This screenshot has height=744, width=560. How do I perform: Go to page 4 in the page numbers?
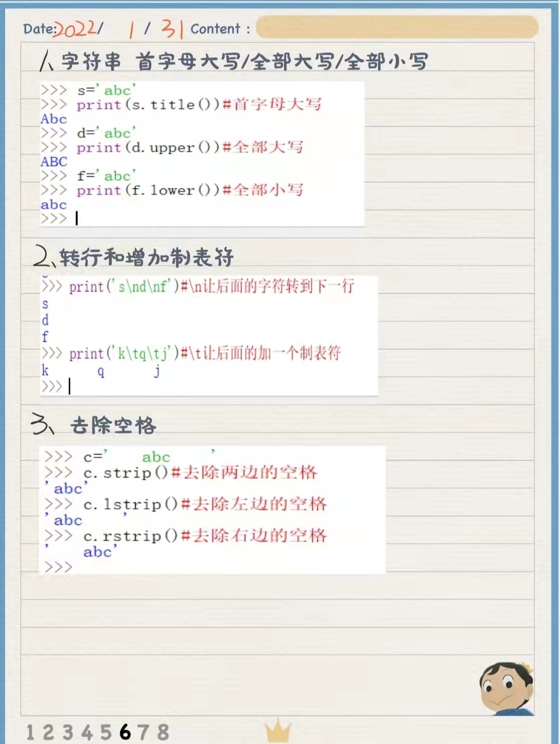87,732
